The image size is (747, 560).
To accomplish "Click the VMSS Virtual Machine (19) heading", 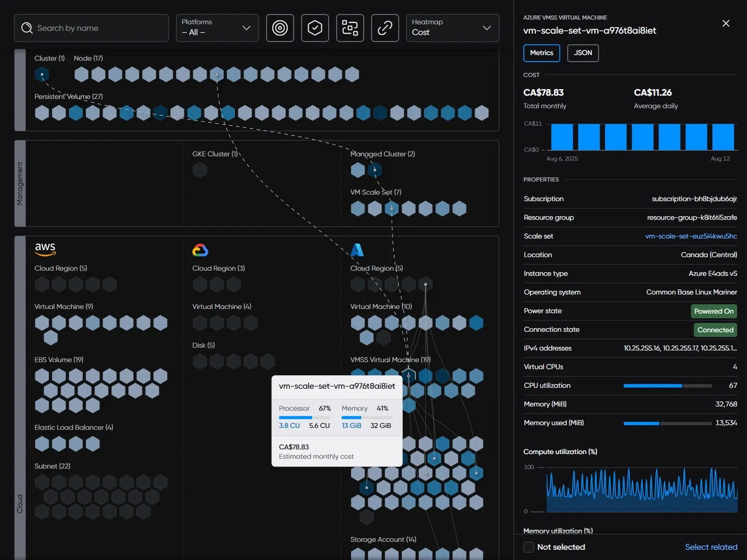I will point(390,360).
